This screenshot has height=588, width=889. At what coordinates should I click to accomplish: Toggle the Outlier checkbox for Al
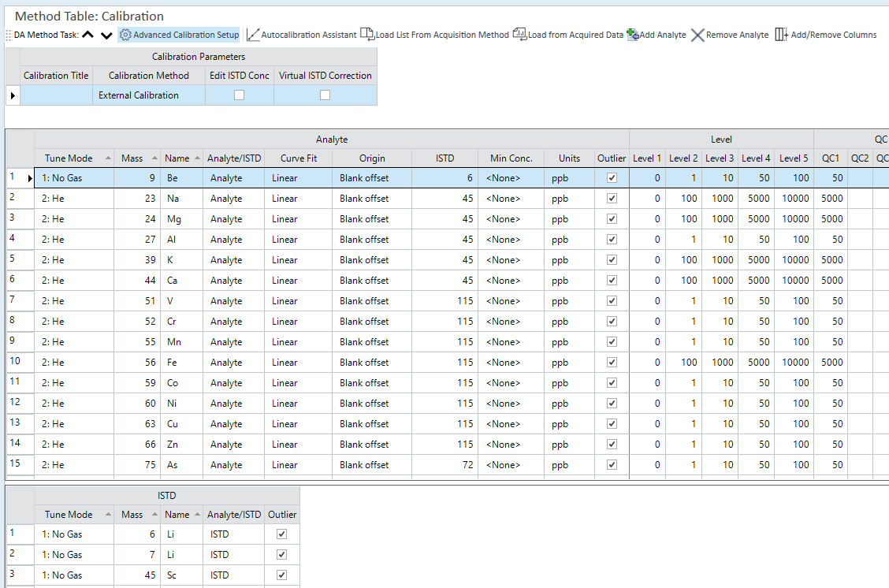pyautogui.click(x=612, y=240)
